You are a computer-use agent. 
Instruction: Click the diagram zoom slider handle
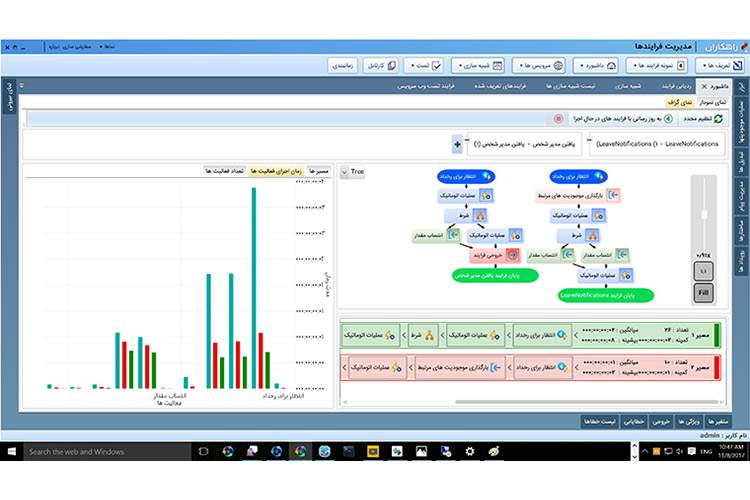point(704,214)
